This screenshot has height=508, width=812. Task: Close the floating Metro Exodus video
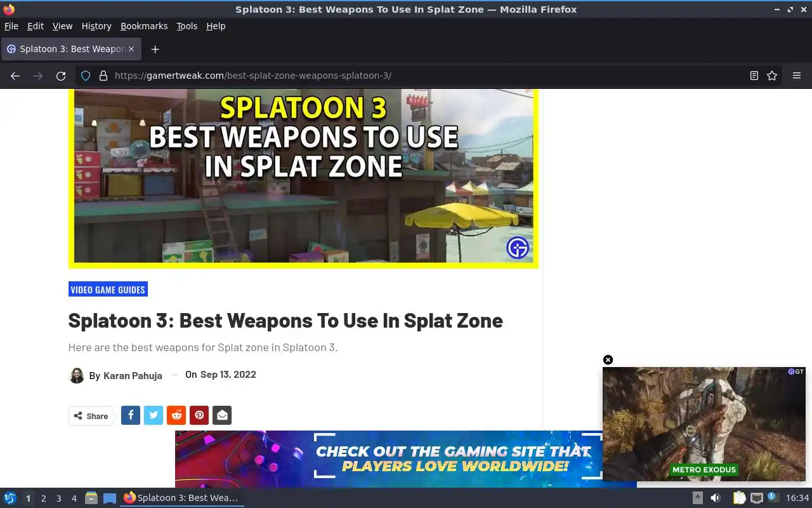[x=608, y=360]
